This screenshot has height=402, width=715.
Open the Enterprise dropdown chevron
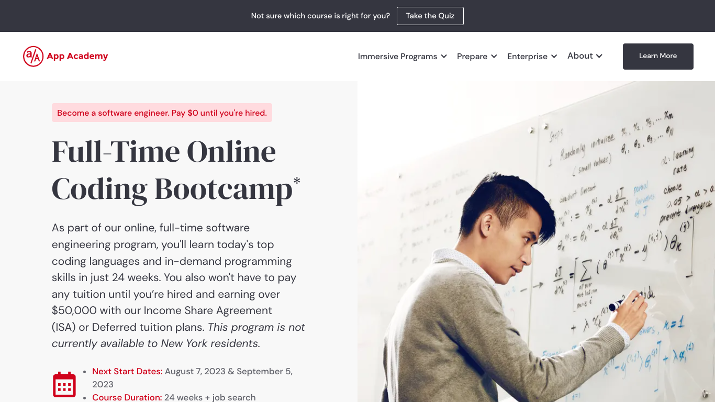(x=554, y=57)
